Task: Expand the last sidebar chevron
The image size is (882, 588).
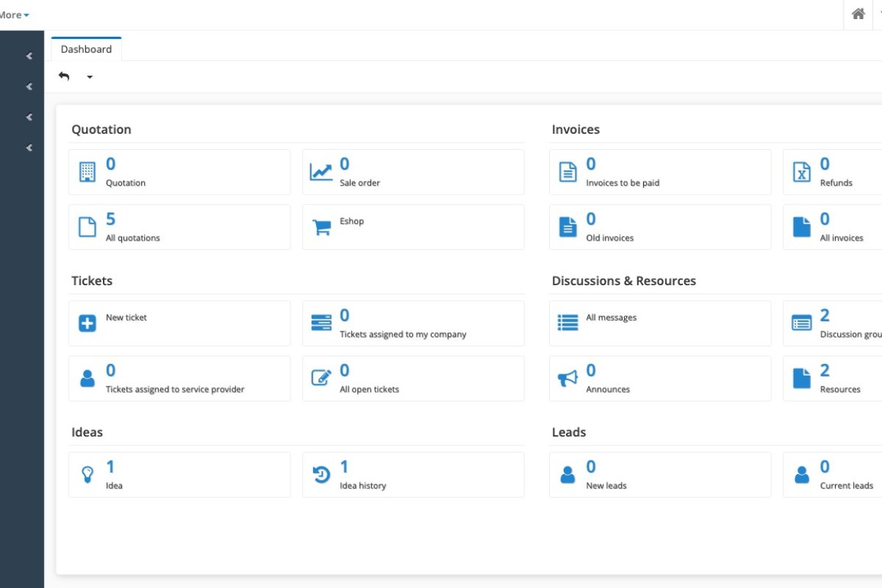Action: pyautogui.click(x=29, y=148)
